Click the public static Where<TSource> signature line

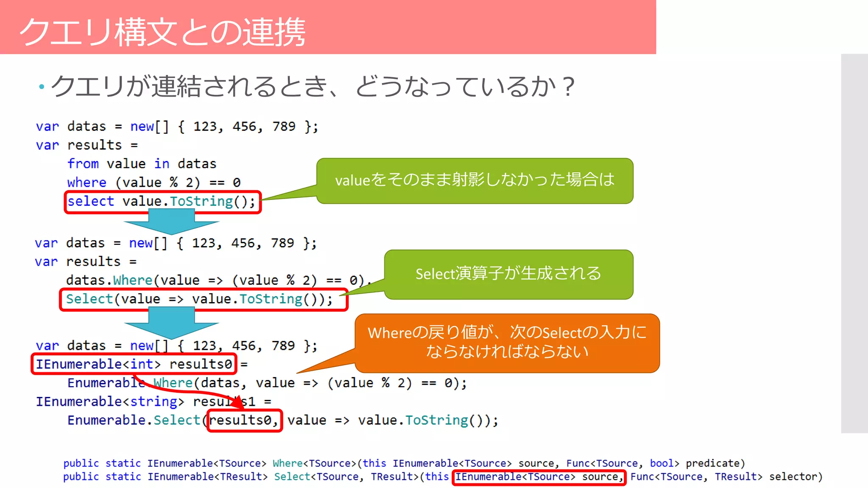[x=404, y=463]
